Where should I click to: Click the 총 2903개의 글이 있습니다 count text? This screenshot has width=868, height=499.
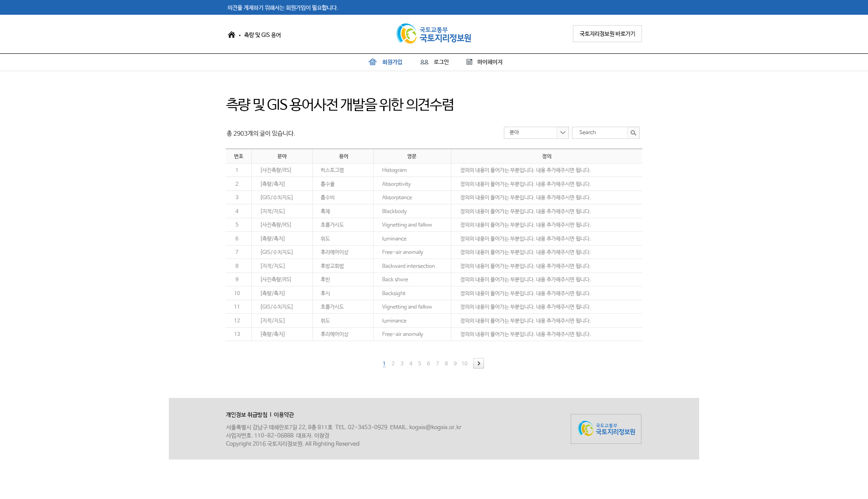coord(260,134)
